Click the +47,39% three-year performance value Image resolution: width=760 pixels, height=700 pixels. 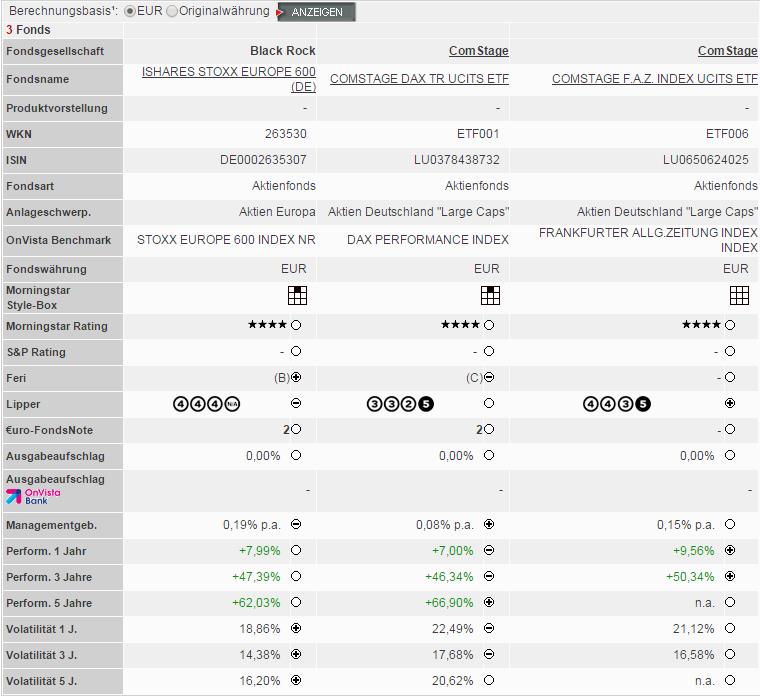256,576
